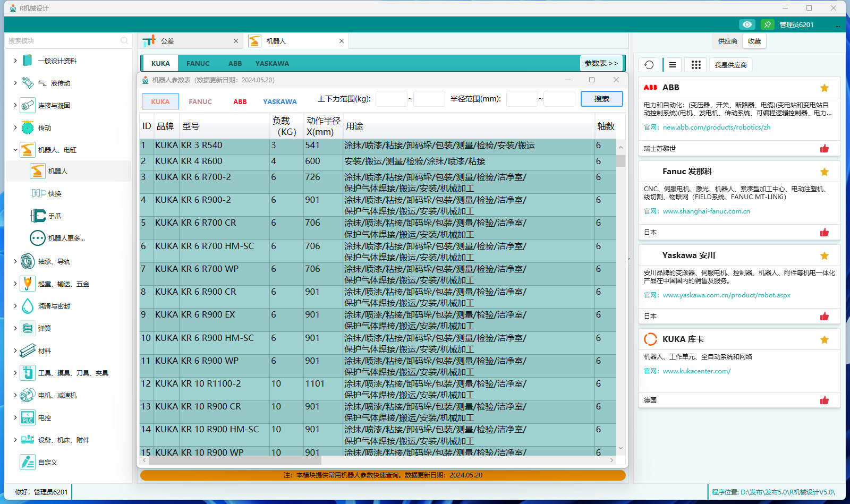
Task: Toggle favorite star for ABB supplier
Action: pos(824,88)
